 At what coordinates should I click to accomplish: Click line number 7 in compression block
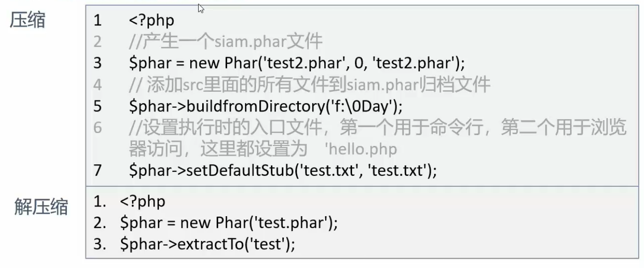click(97, 171)
